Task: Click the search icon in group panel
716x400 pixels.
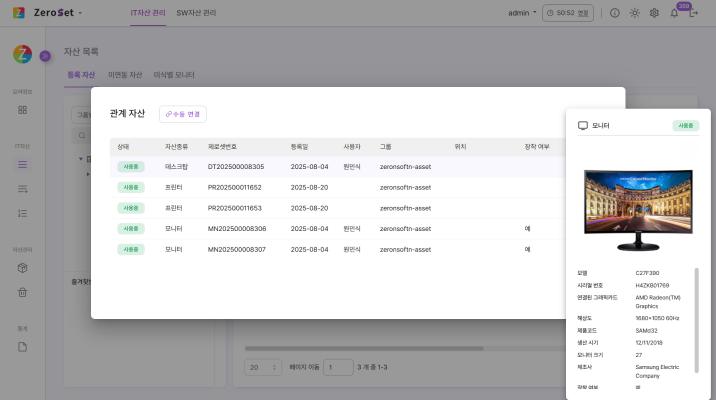Action: pos(82,136)
